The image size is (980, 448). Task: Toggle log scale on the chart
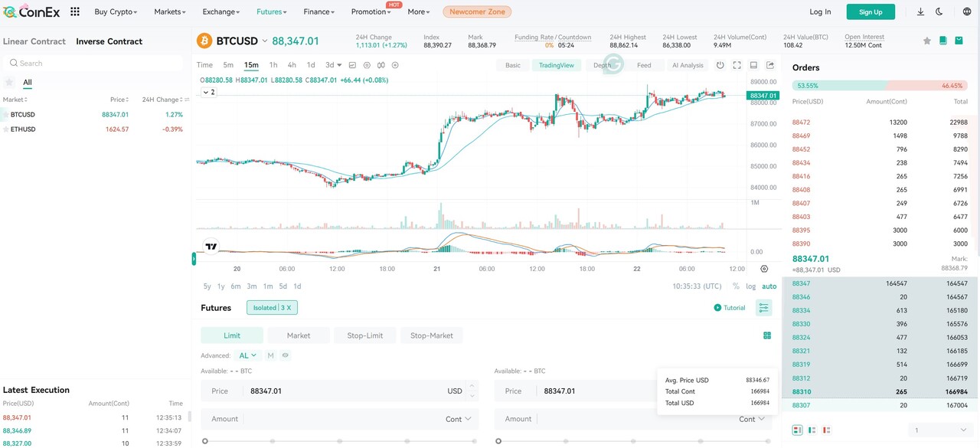coord(751,286)
